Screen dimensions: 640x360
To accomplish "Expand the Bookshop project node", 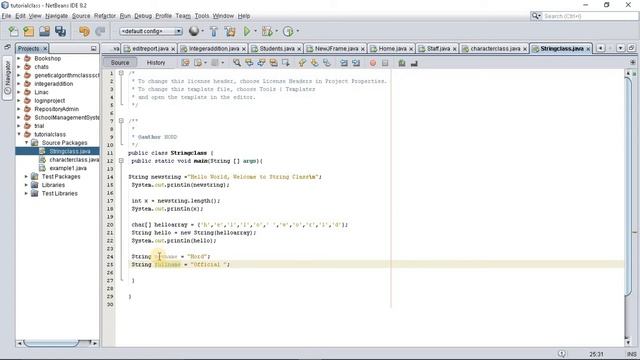I will (x=19, y=58).
